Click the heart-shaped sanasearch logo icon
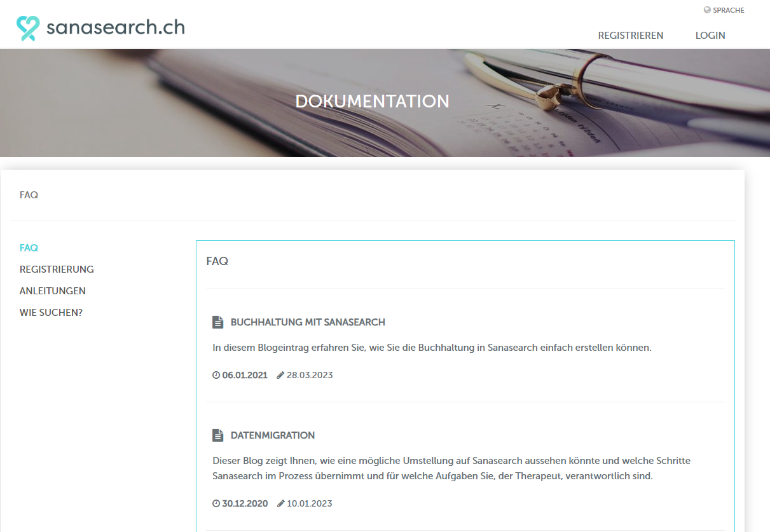The height and width of the screenshot is (532, 770). pos(28,28)
